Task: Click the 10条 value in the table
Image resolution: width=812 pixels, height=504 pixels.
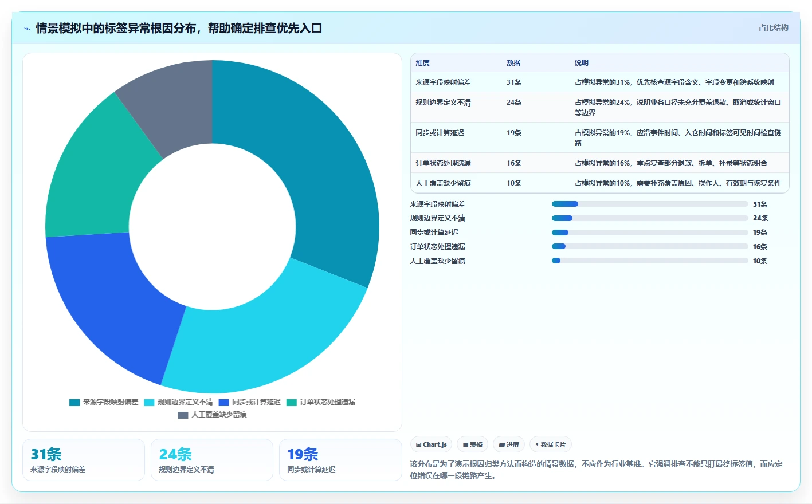Action: pos(514,183)
